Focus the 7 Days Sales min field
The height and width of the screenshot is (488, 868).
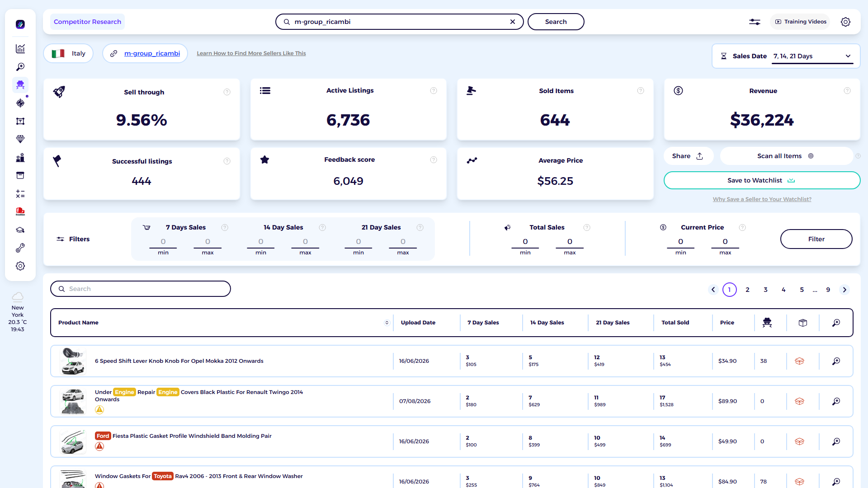pyautogui.click(x=163, y=242)
